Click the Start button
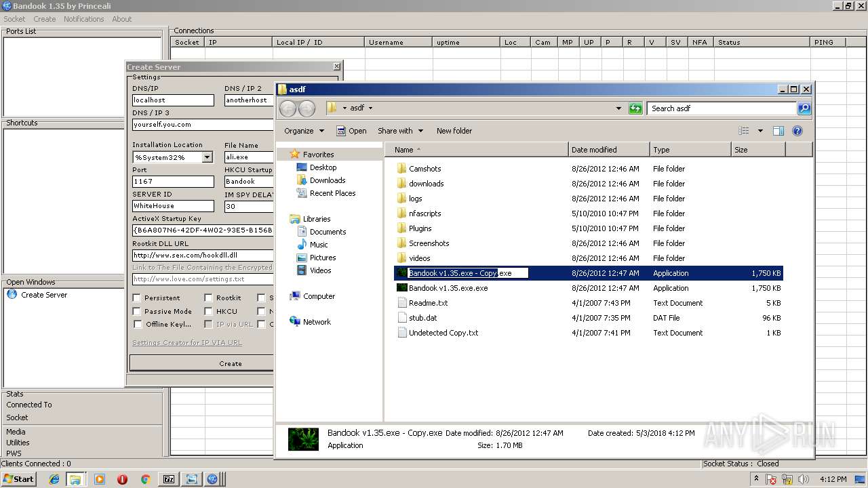The image size is (868, 488). coord(18,479)
